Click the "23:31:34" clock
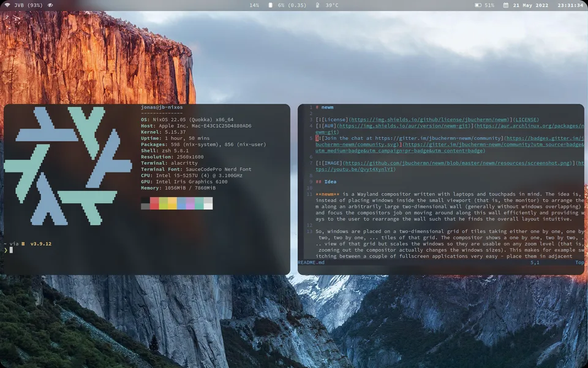 point(570,6)
